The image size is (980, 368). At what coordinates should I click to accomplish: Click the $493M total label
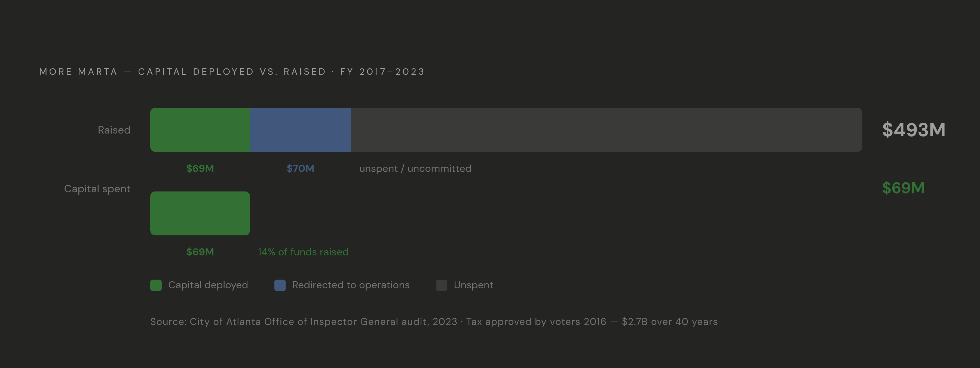tap(914, 130)
